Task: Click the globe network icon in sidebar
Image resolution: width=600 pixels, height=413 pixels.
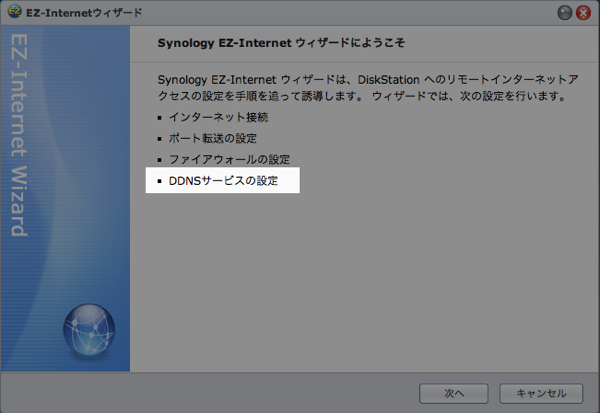Action: point(89,330)
